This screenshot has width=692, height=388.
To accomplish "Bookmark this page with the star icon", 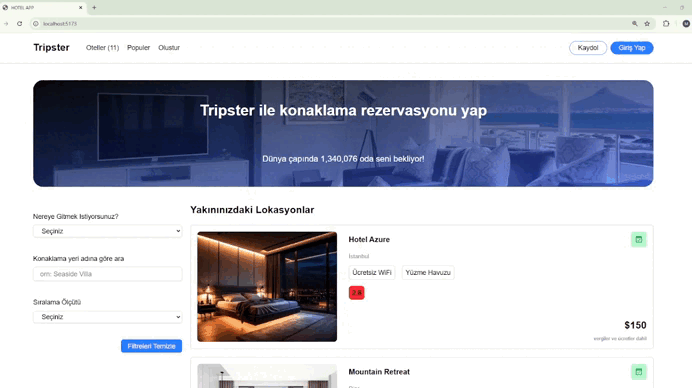I will click(647, 24).
